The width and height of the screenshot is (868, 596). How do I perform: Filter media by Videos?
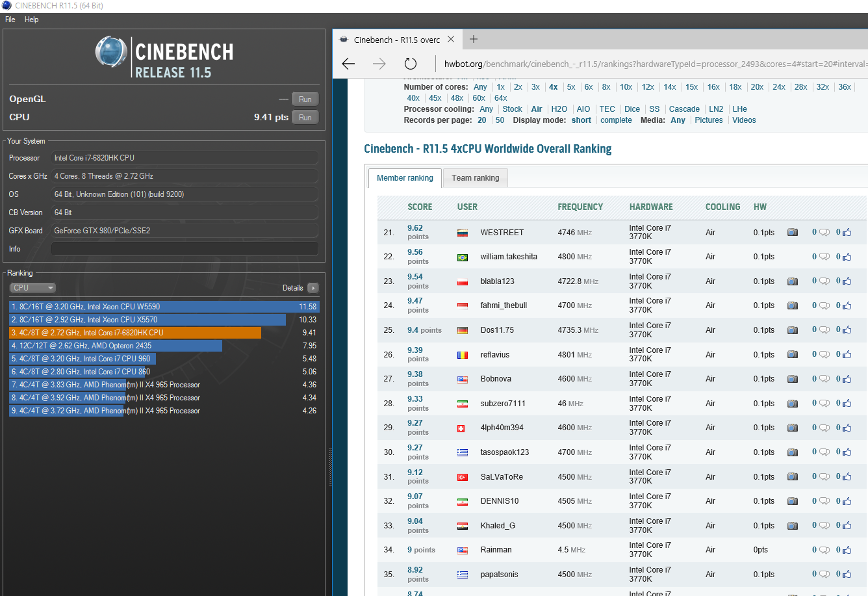[x=744, y=120]
